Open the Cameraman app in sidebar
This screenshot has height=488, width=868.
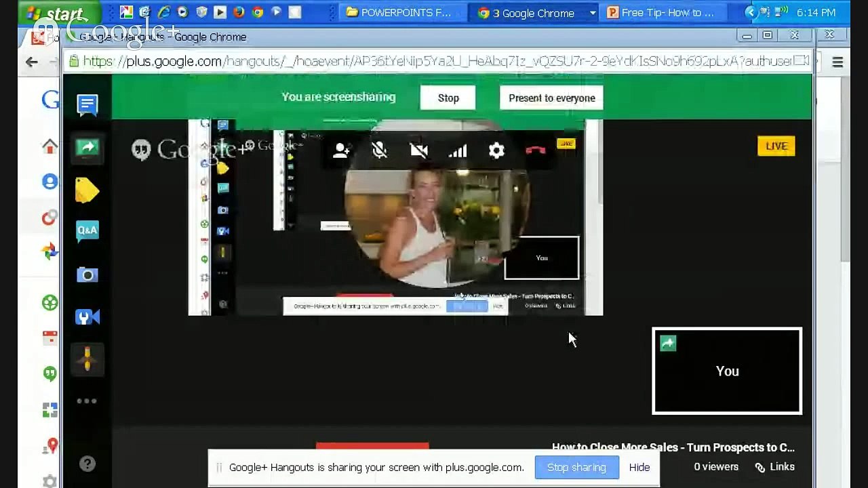87,317
